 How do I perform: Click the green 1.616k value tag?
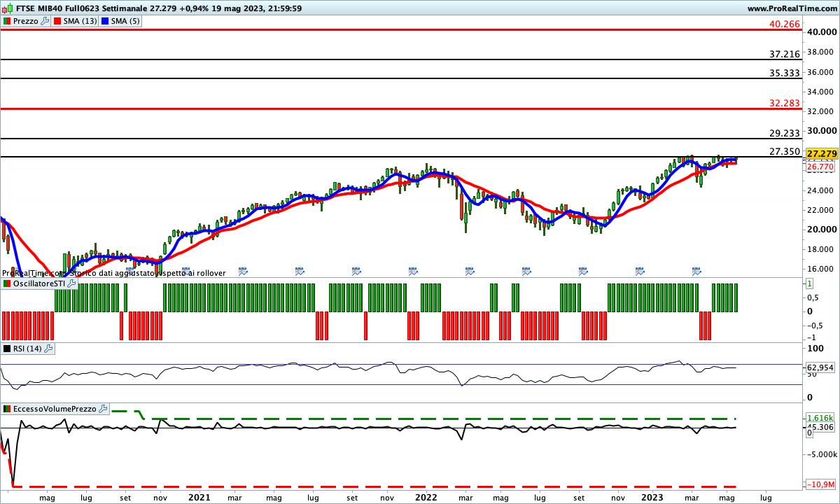[x=819, y=418]
